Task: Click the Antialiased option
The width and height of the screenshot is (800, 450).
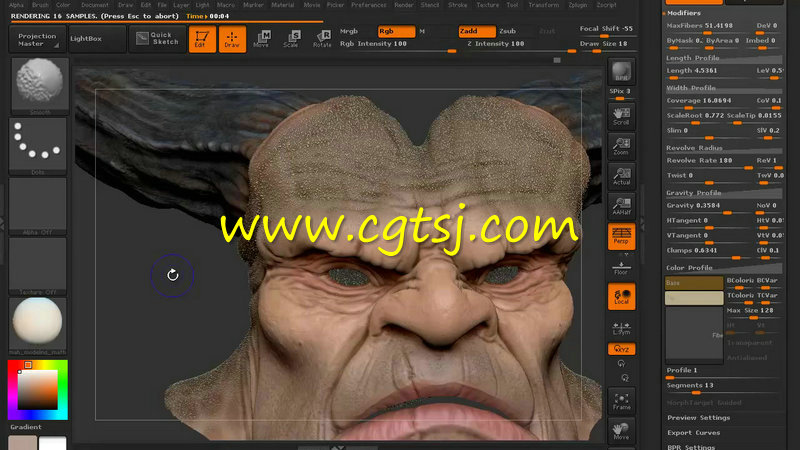Action: point(747,358)
